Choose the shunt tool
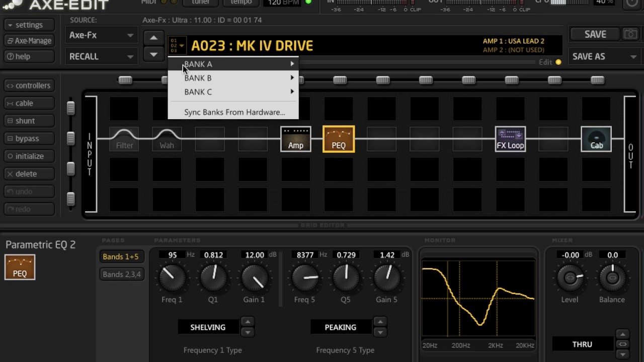Viewport: 644px width, 362px height. [29, 121]
